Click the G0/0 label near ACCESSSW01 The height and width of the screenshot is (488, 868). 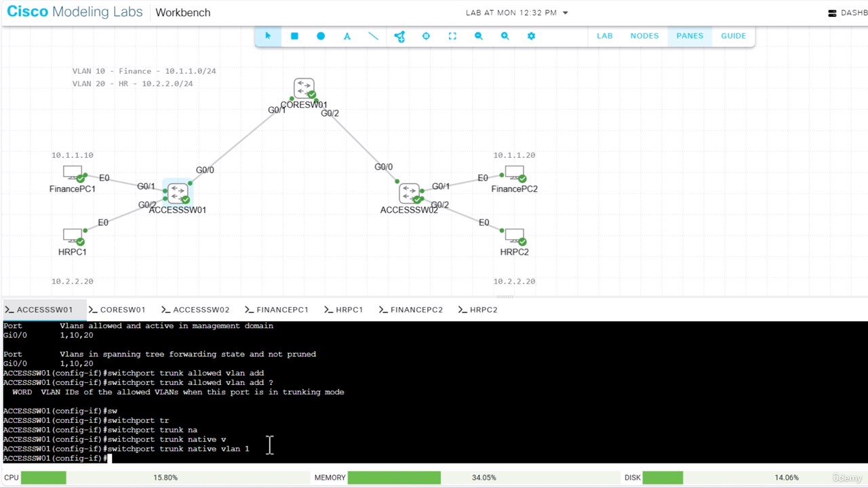coord(205,170)
